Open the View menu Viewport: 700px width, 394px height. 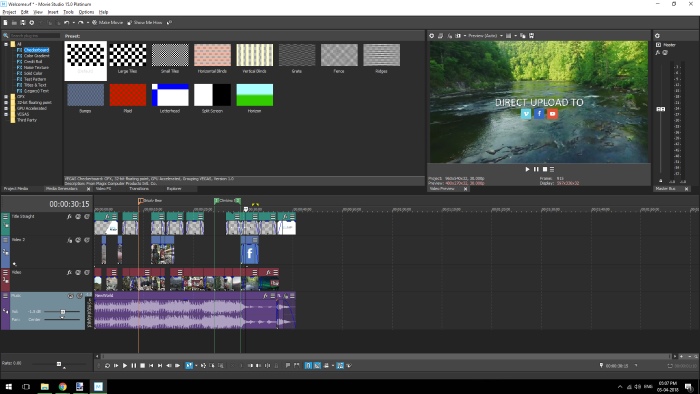38,12
